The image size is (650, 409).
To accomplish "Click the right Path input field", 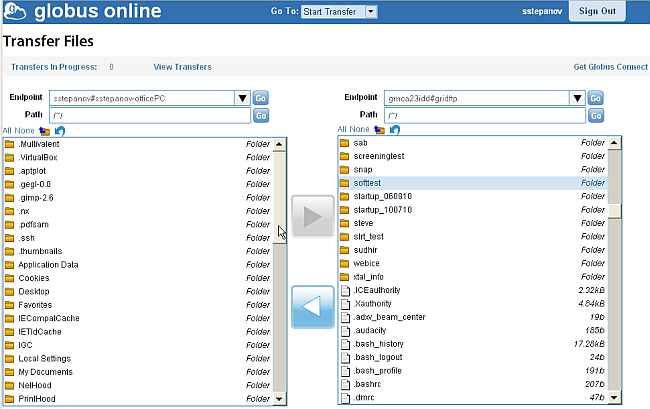I will (x=485, y=115).
